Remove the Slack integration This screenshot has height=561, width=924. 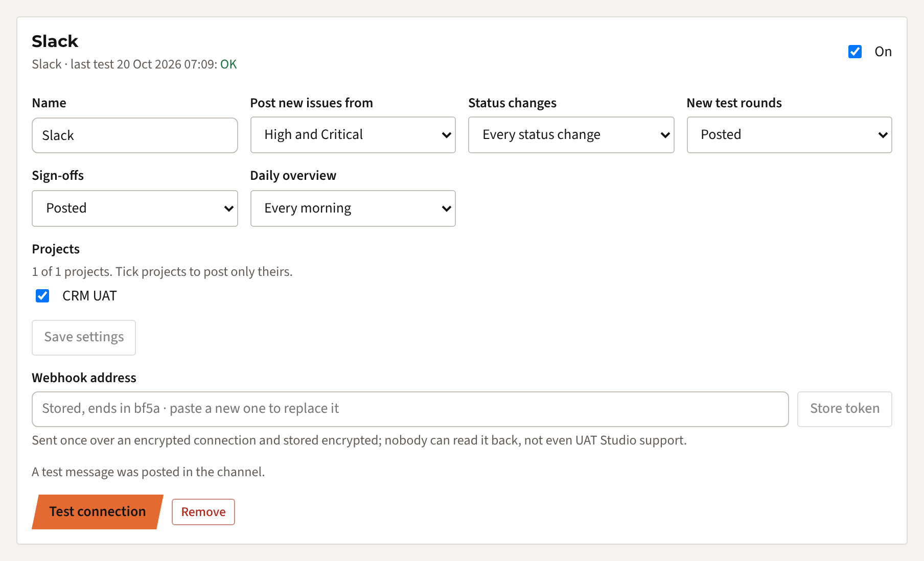203,512
